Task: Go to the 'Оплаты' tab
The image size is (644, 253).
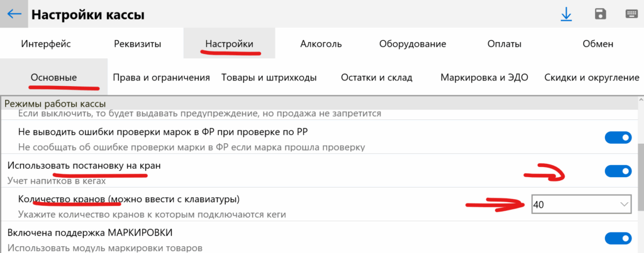Action: (x=504, y=44)
